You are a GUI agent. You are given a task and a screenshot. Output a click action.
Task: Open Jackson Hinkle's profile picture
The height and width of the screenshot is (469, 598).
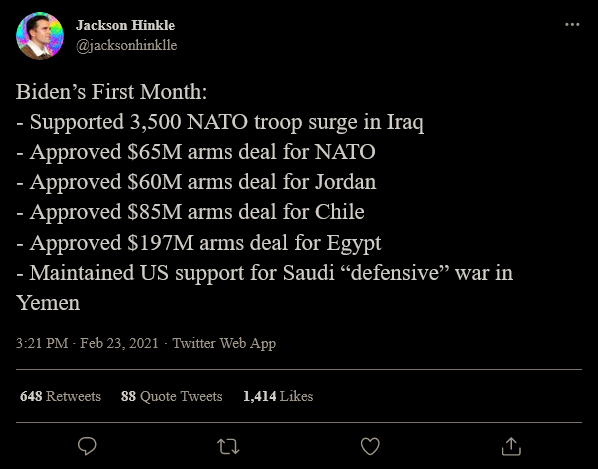coord(40,36)
